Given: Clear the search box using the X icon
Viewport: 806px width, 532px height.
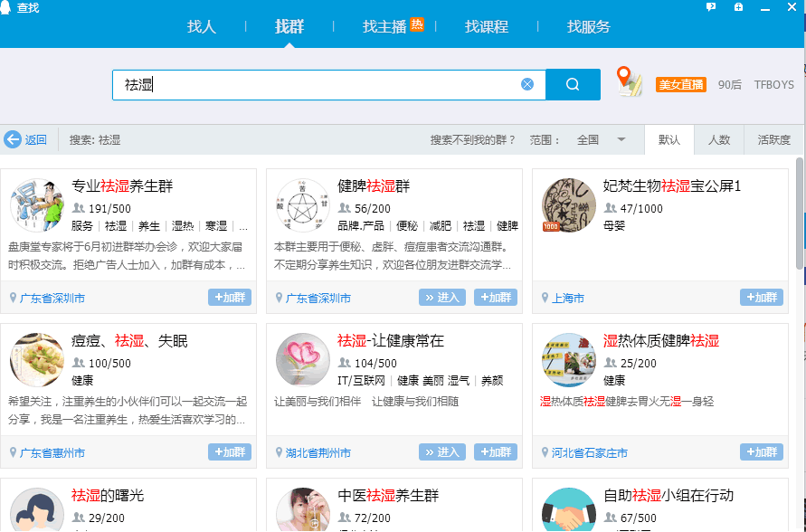Looking at the screenshot, I should point(527,83).
